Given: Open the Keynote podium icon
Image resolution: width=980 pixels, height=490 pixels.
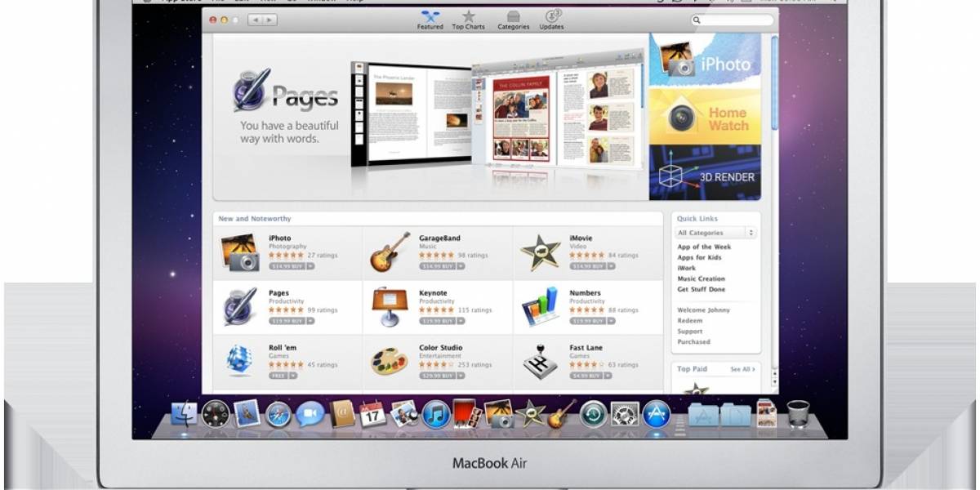Looking at the screenshot, I should [390, 307].
